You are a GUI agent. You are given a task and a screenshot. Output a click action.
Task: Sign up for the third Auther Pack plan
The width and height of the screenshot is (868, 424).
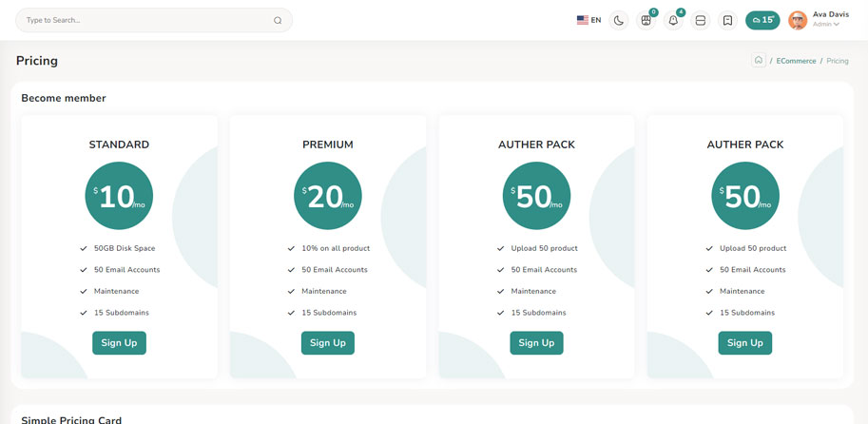pyautogui.click(x=536, y=343)
